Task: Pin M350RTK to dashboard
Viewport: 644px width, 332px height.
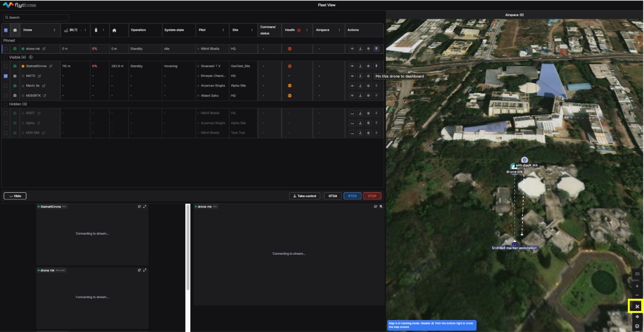Action: click(376, 96)
